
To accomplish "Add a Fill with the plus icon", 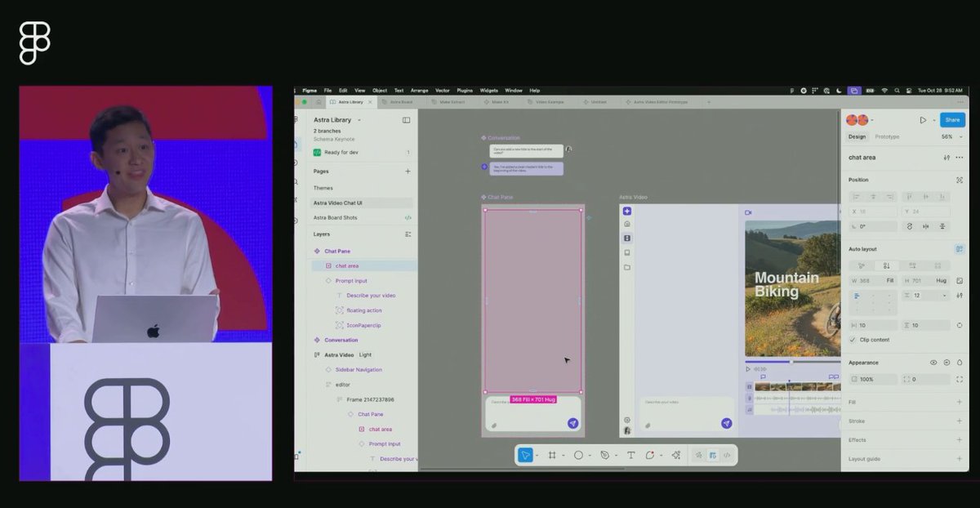I will coord(959,402).
